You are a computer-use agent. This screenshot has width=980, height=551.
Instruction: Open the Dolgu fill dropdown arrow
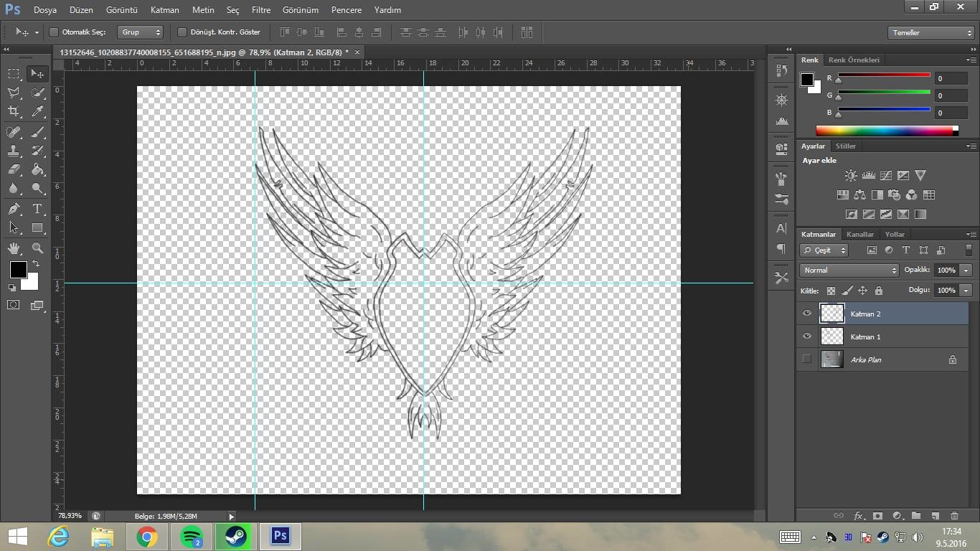[x=966, y=291]
